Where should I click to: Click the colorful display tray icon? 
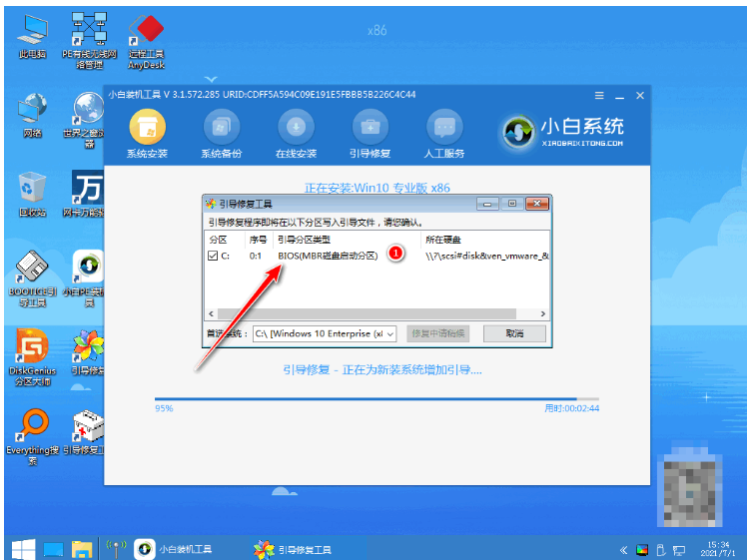point(642,550)
